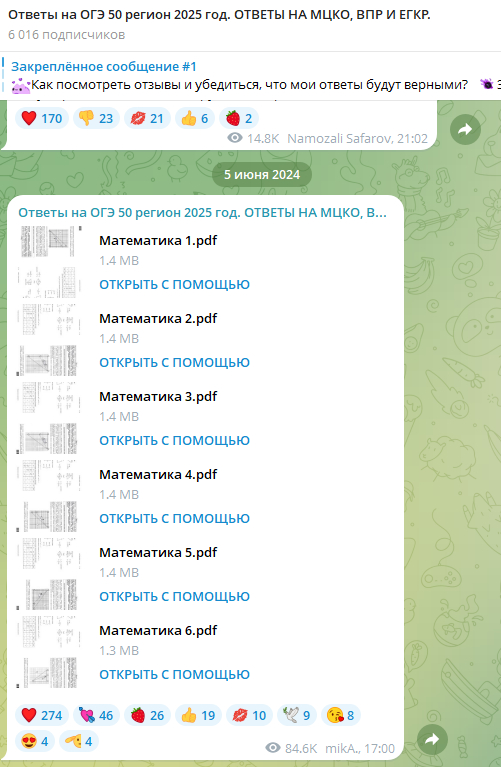Toggle the kiss mark reaction with 21
Image resolution: width=501 pixels, height=767 pixels.
(147, 118)
